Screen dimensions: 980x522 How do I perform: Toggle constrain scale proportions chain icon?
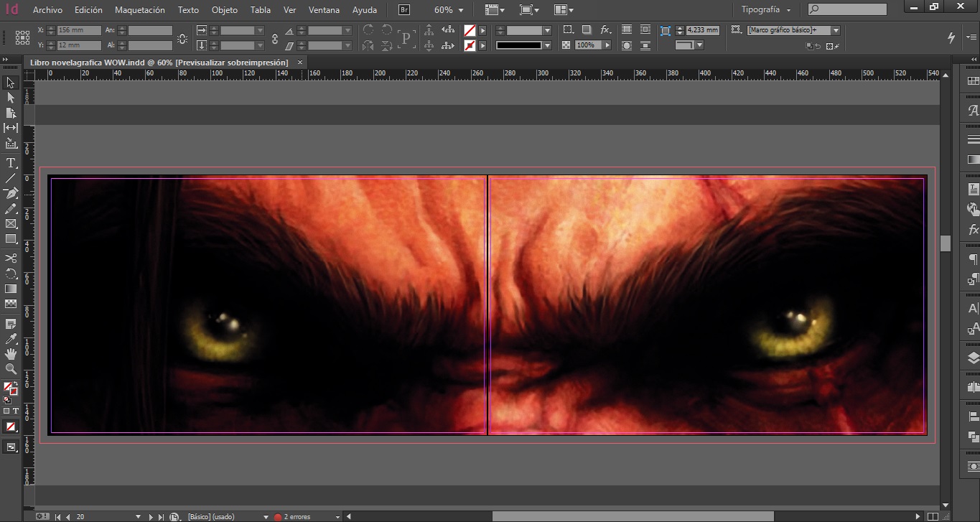pos(275,38)
